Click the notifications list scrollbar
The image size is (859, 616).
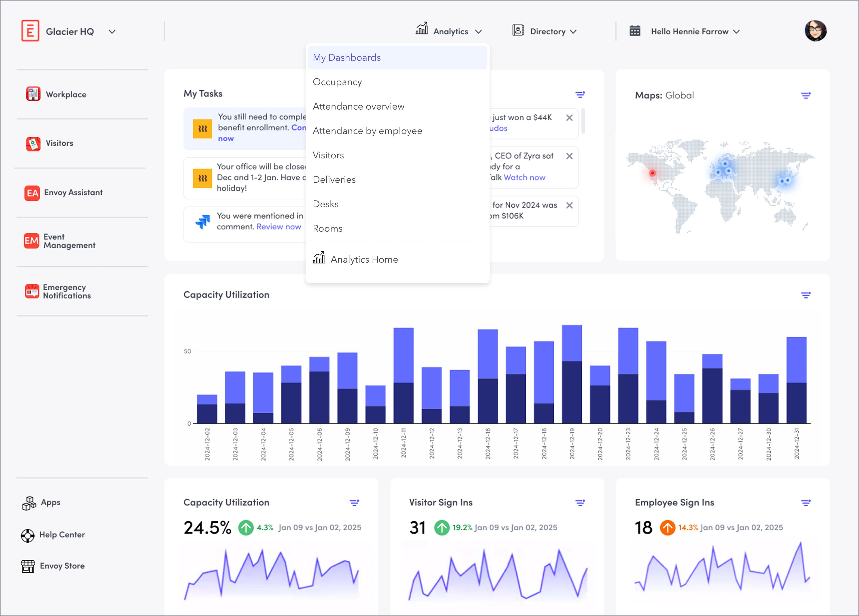click(x=583, y=121)
